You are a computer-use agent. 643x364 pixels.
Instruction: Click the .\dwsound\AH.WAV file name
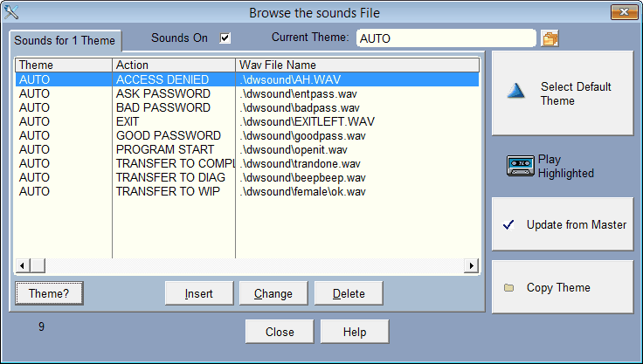click(x=290, y=79)
